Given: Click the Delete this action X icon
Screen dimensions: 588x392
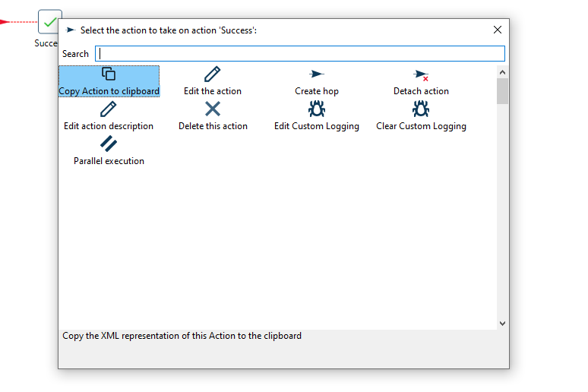Looking at the screenshot, I should pyautogui.click(x=213, y=109).
